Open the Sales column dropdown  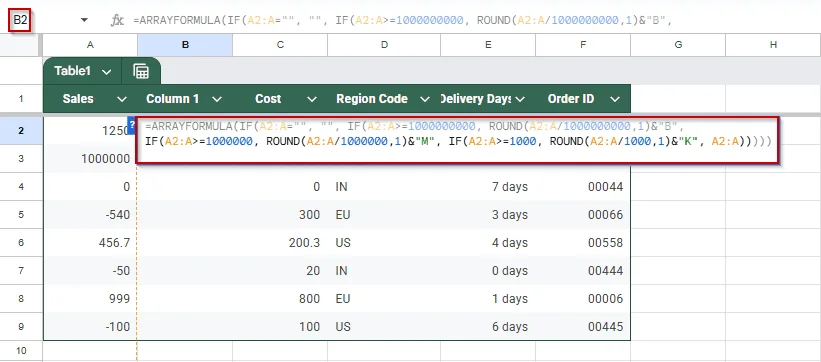(x=122, y=99)
